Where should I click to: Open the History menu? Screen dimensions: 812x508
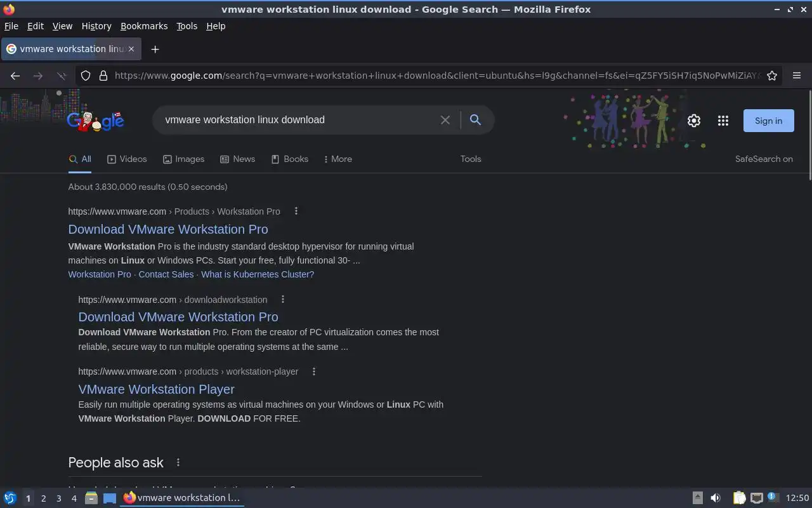click(x=96, y=26)
